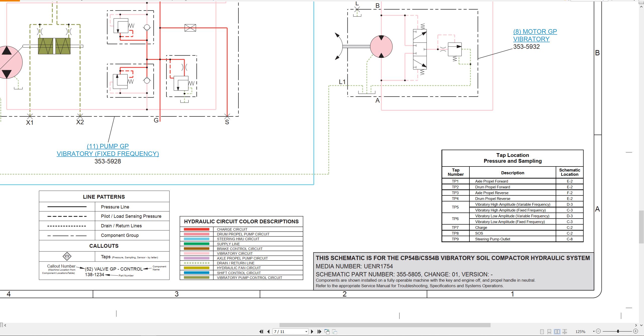
Task: Click the SOS description cell
Action: pyautogui.click(x=513, y=233)
